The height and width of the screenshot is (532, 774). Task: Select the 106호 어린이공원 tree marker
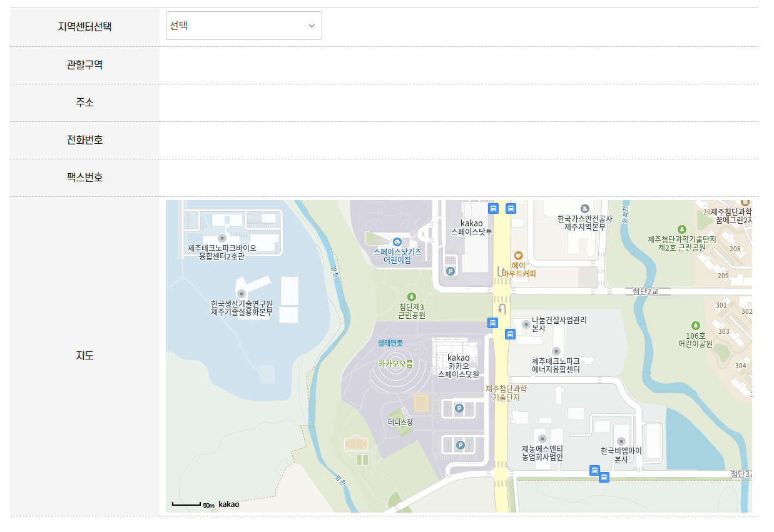(695, 326)
